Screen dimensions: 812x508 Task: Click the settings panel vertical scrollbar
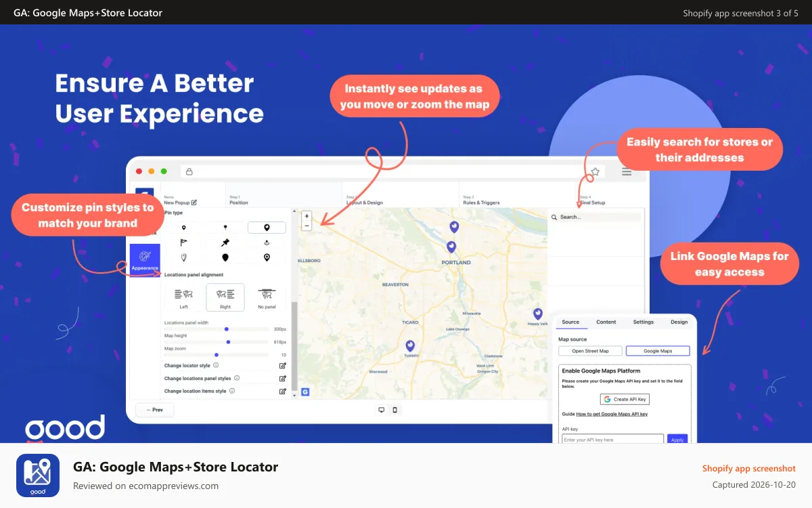point(294,345)
